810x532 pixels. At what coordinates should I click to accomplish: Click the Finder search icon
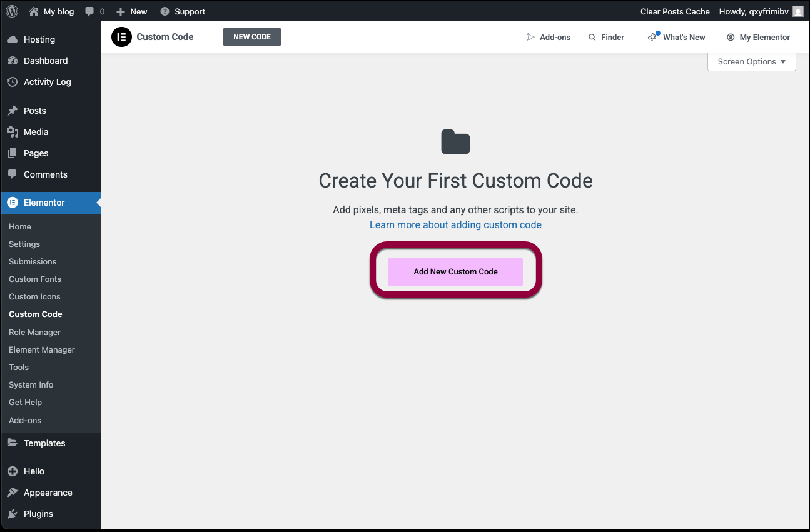tap(592, 38)
